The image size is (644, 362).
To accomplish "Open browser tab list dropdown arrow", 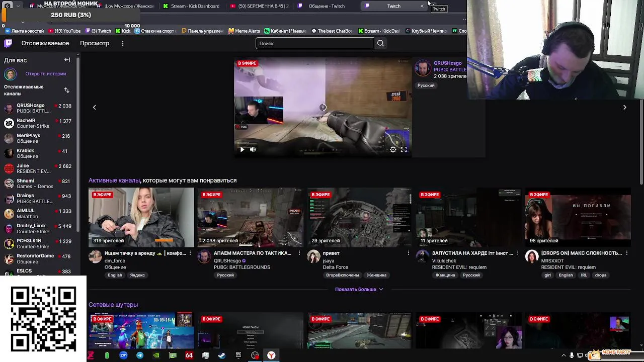I will coord(18,6).
